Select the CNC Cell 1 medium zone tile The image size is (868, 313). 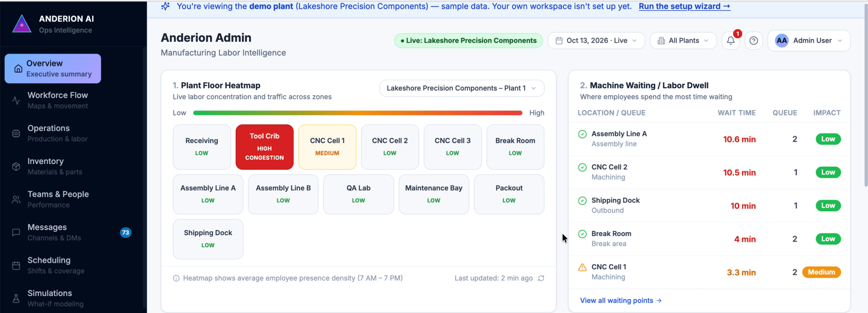coord(327,147)
